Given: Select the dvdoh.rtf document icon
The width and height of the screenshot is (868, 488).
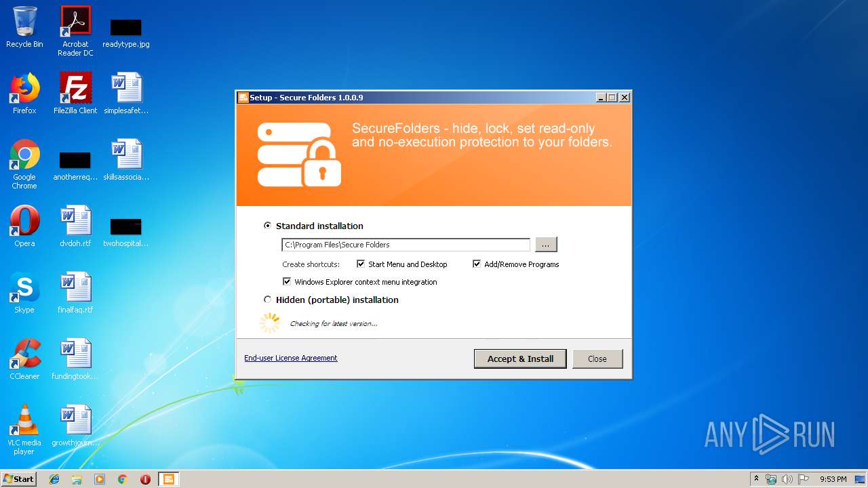Looking at the screenshot, I should tap(75, 226).
